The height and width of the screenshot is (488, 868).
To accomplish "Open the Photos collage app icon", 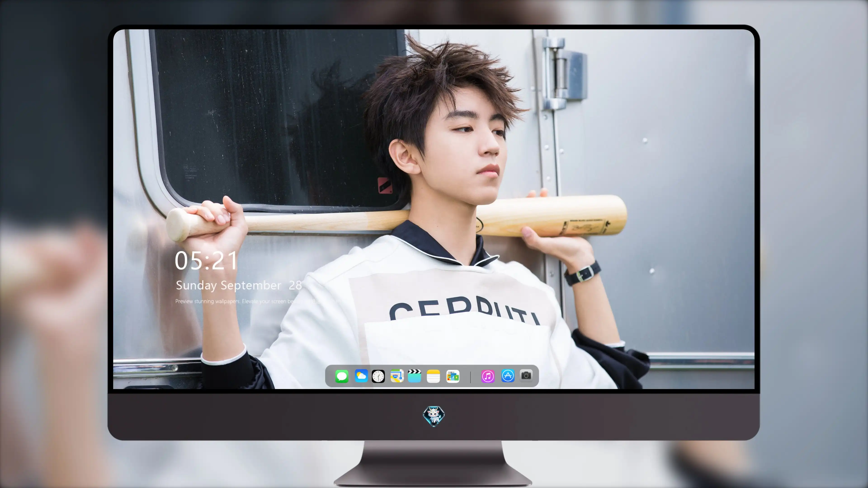I will [453, 376].
